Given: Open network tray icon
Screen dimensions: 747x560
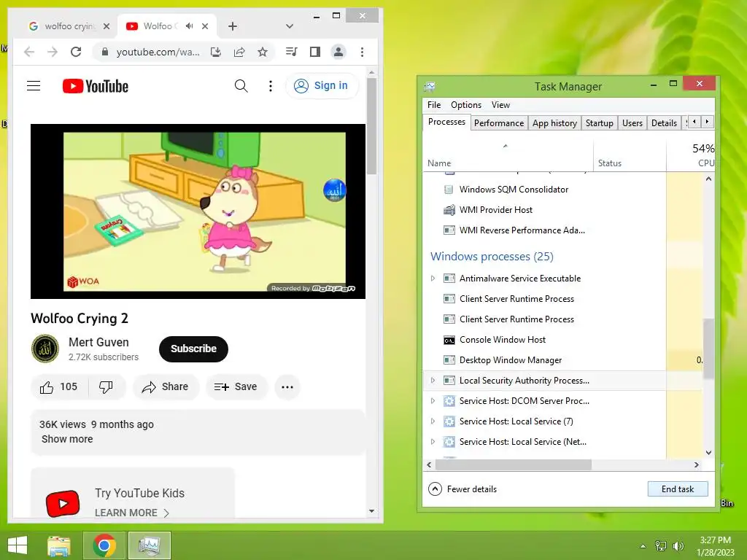Looking at the screenshot, I should 661,546.
